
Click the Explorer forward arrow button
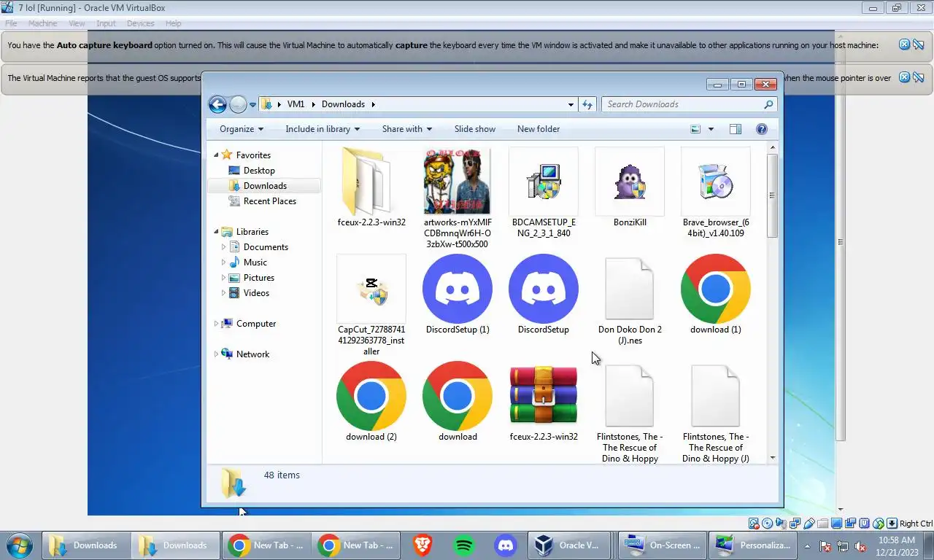pyautogui.click(x=238, y=104)
